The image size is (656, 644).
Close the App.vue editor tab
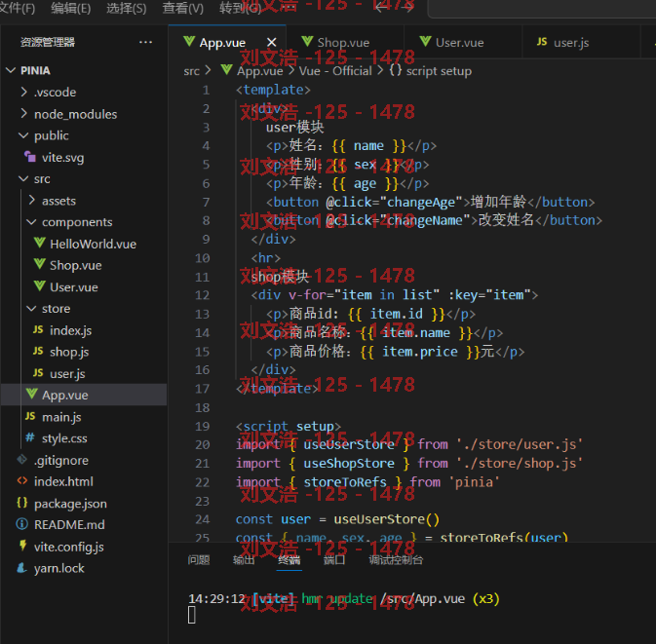coord(272,42)
